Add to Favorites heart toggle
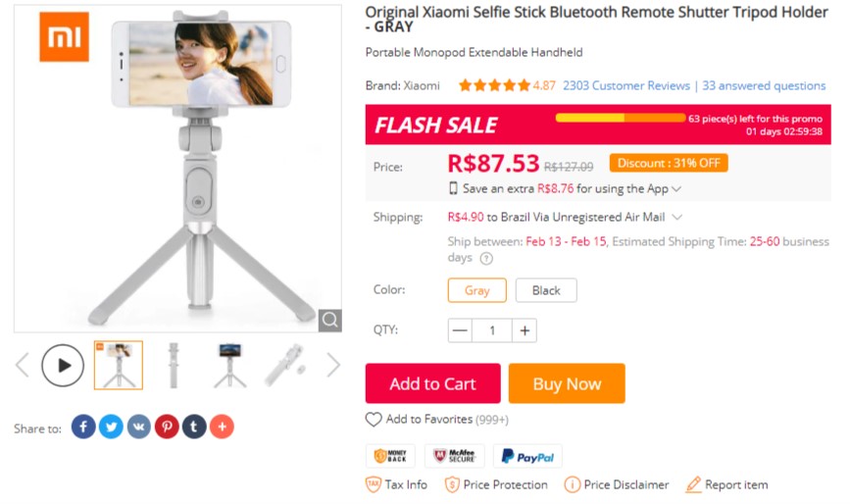 (x=374, y=420)
